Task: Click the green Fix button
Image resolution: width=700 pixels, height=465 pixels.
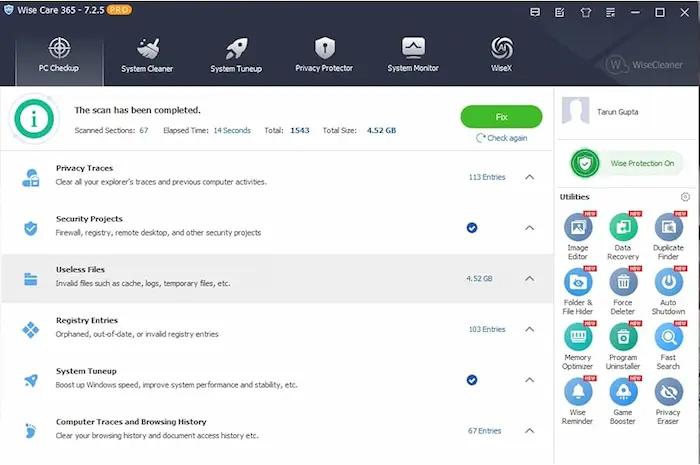Action: 501,117
